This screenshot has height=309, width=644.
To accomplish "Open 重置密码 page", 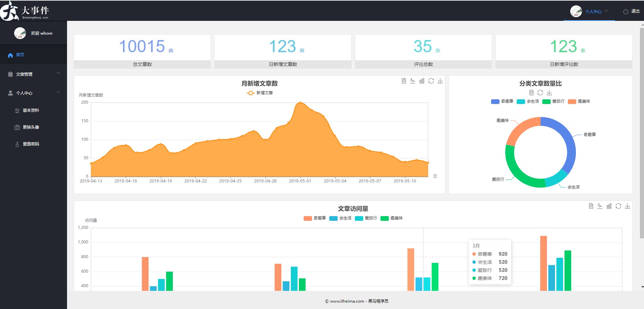I will 33,144.
